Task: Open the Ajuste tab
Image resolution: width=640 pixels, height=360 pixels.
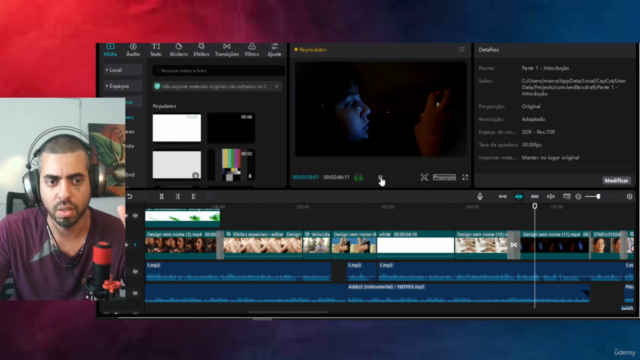Action: (274, 50)
